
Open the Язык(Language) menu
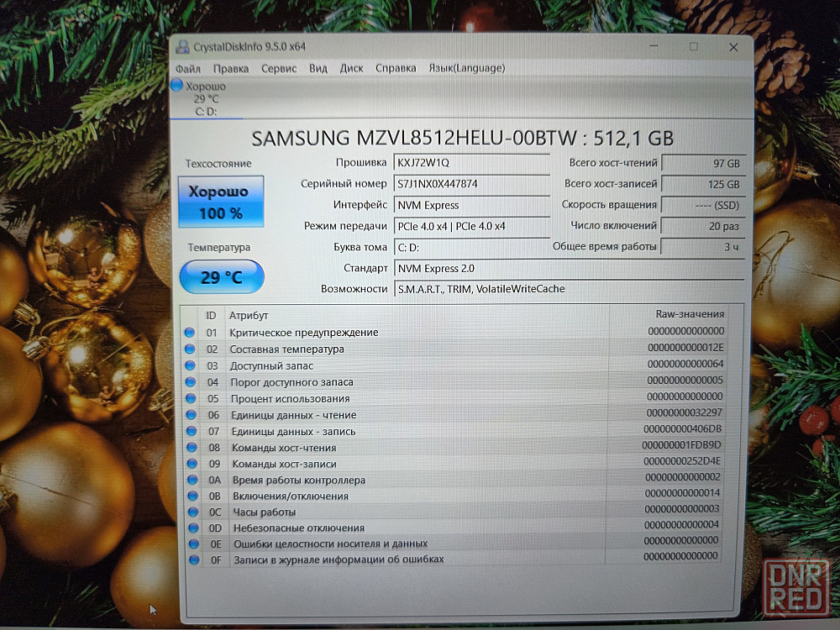pos(466,68)
